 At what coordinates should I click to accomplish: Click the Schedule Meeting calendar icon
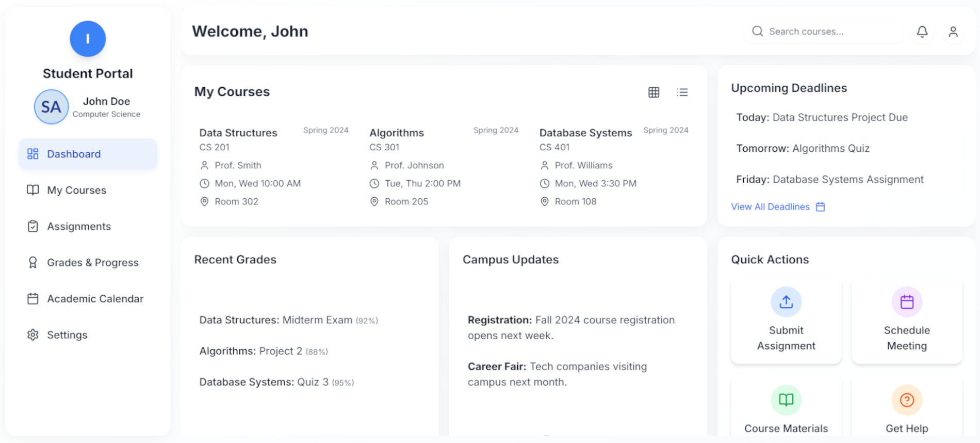point(906,302)
